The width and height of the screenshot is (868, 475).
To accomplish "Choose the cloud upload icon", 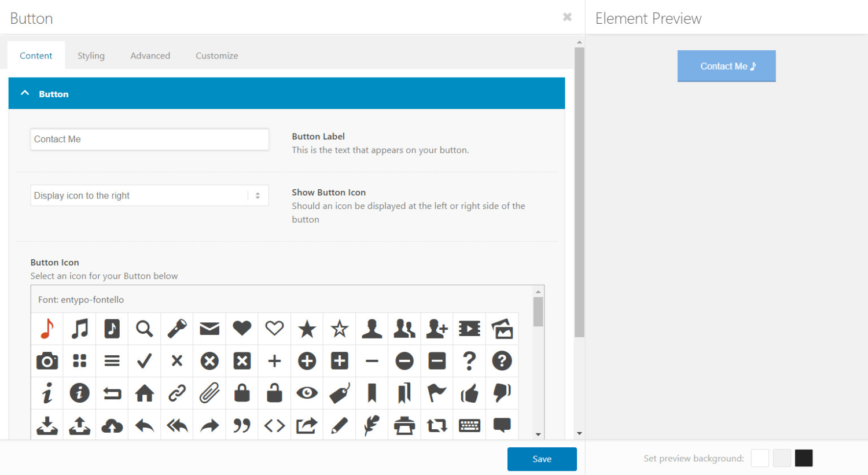I will (x=112, y=425).
